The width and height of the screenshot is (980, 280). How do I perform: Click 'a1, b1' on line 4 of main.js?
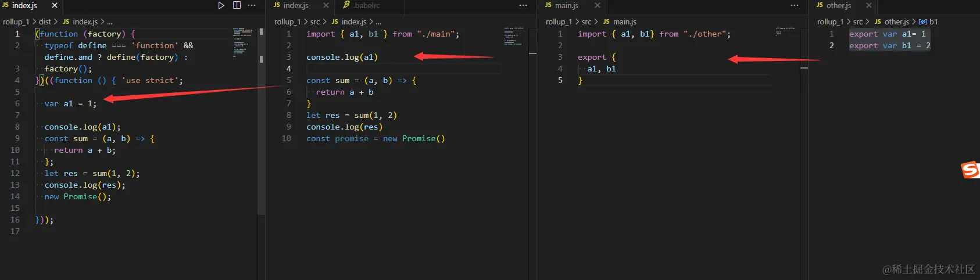pyautogui.click(x=601, y=69)
